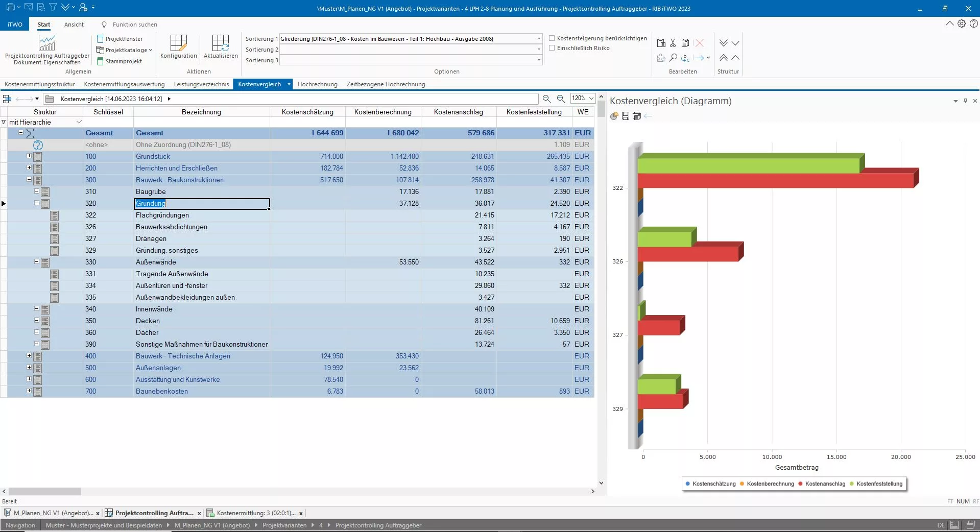
Task: Open the Konfiguration grid tool
Action: coord(178,47)
